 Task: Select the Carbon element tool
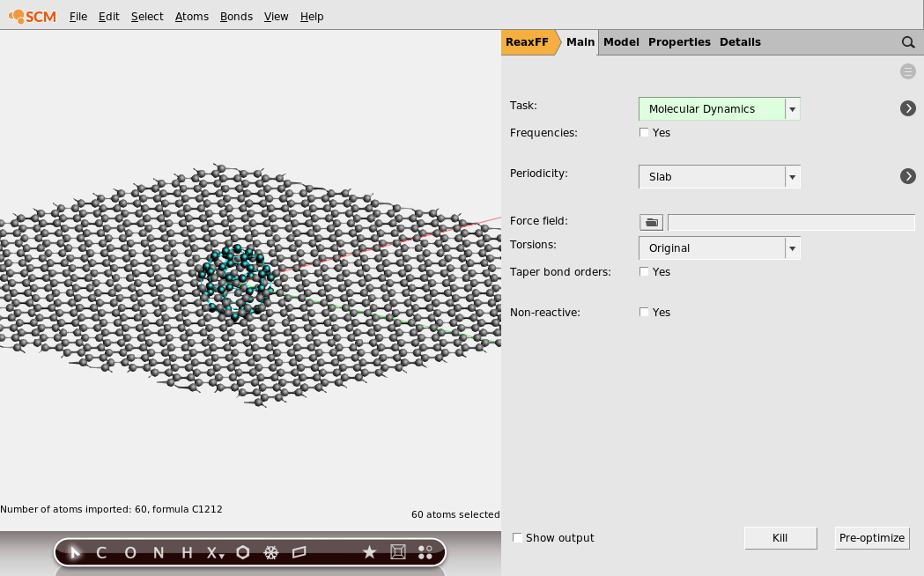[100, 552]
